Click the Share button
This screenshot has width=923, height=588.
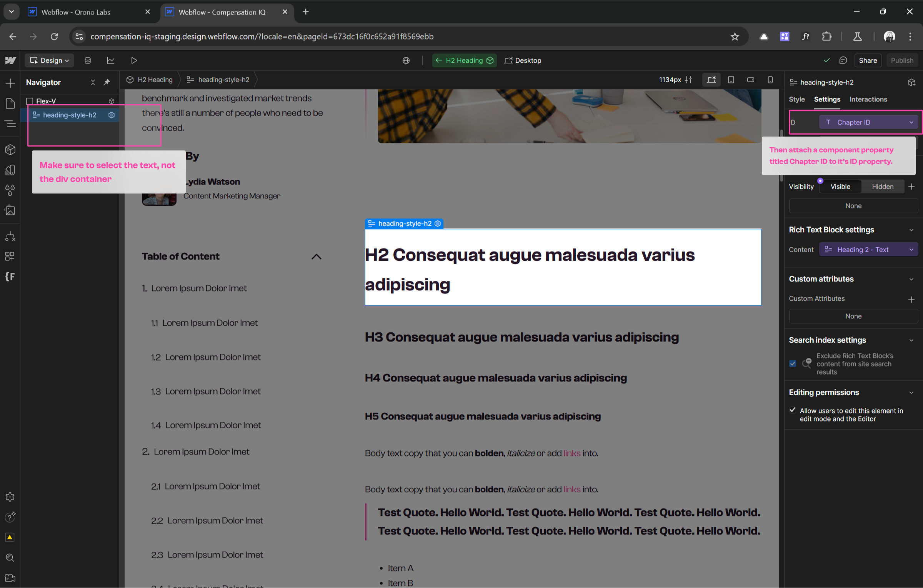point(868,60)
